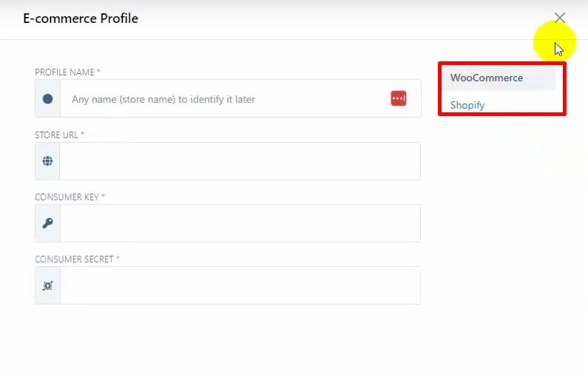Click the CONSUMER KEY field label
588x374 pixels.
(x=67, y=197)
